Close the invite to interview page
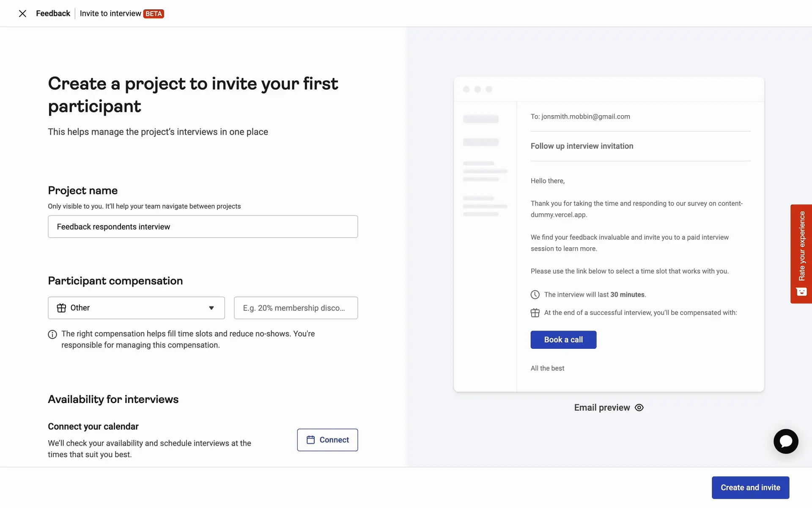The width and height of the screenshot is (812, 508). coord(23,14)
